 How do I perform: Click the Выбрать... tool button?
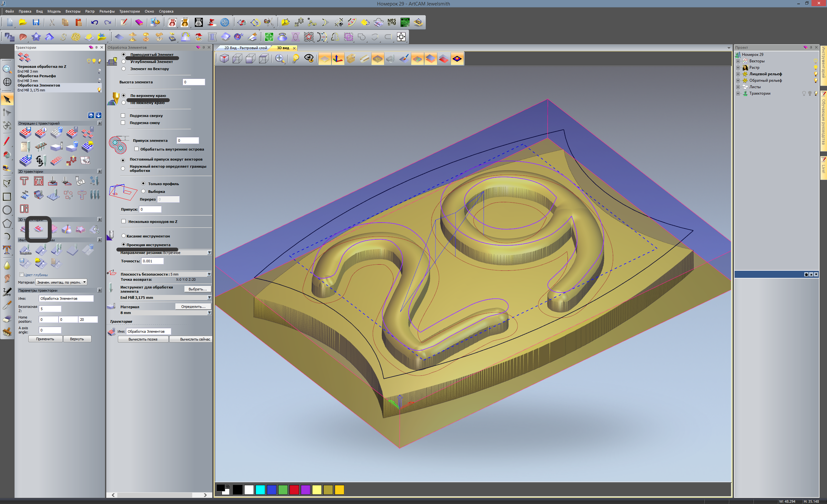(197, 289)
